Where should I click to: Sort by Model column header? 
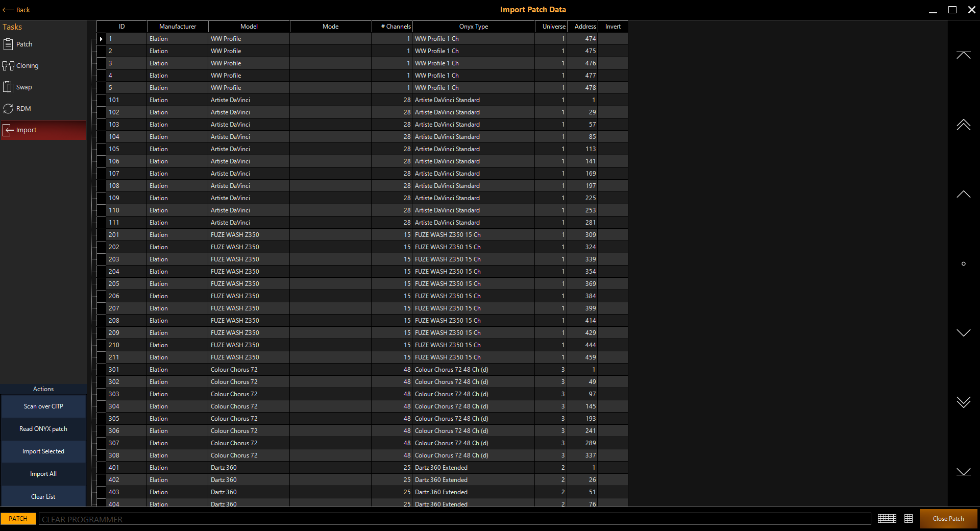[x=249, y=27]
